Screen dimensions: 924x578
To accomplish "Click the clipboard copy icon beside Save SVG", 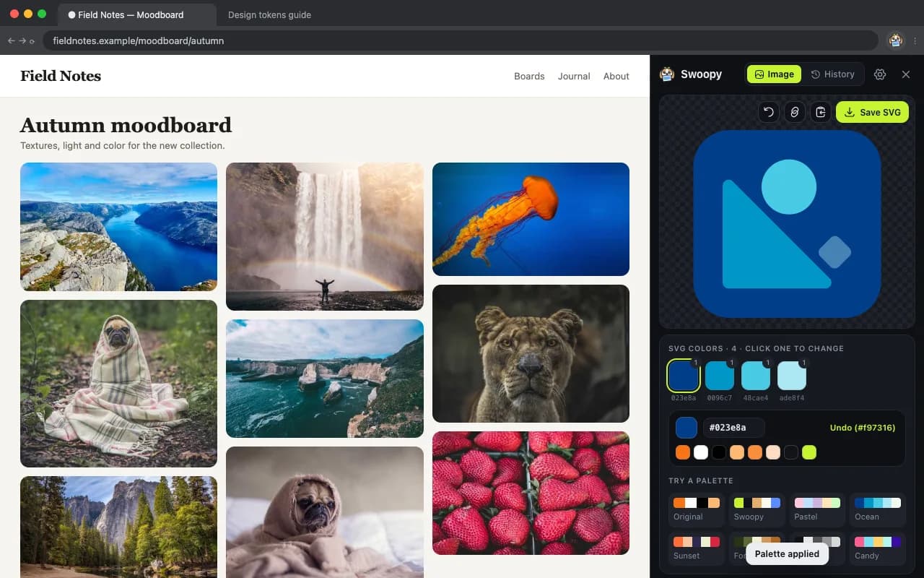I will [821, 112].
